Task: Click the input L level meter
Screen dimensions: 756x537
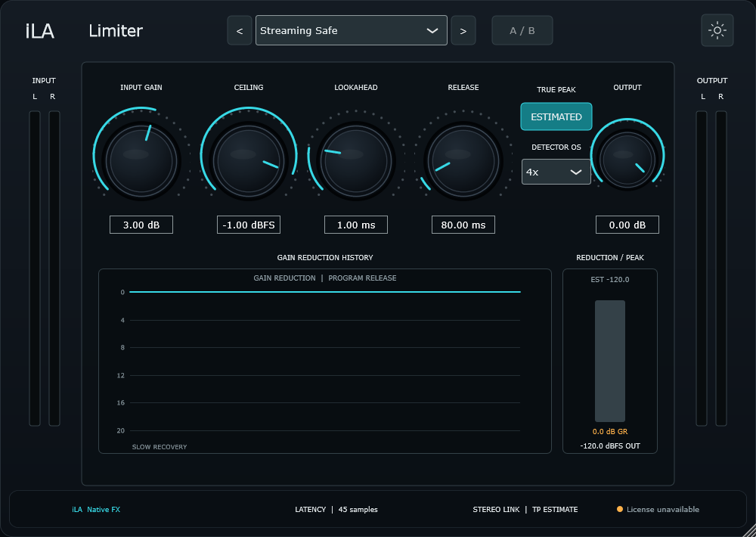Action: coord(35,268)
